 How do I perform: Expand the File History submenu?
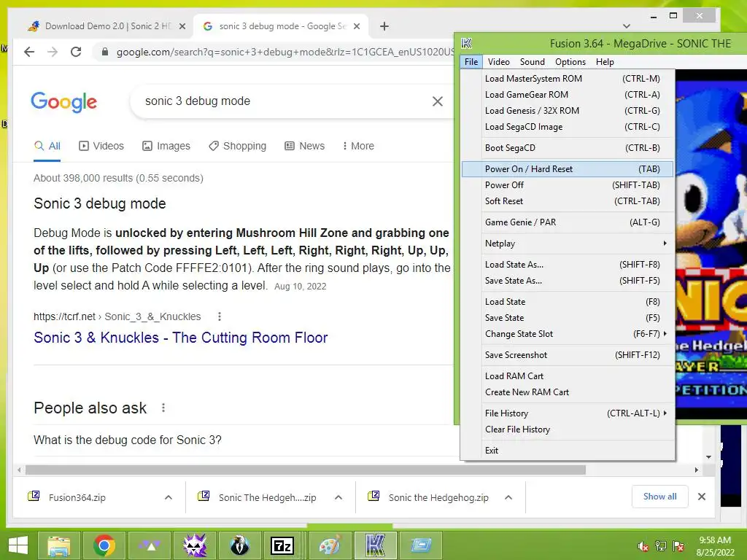(568, 413)
